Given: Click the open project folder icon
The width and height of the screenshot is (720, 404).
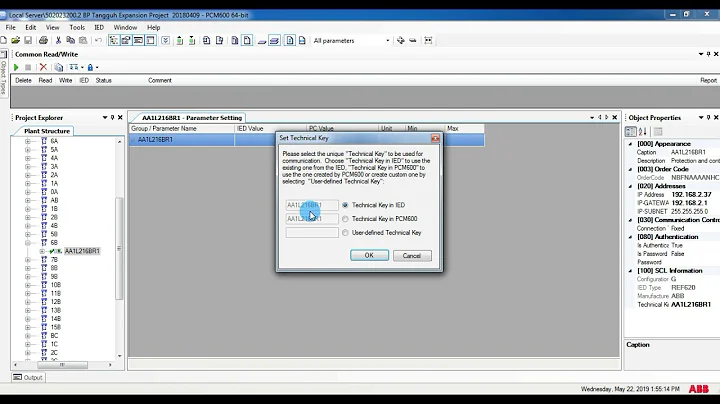Looking at the screenshot, I should [x=16, y=40].
